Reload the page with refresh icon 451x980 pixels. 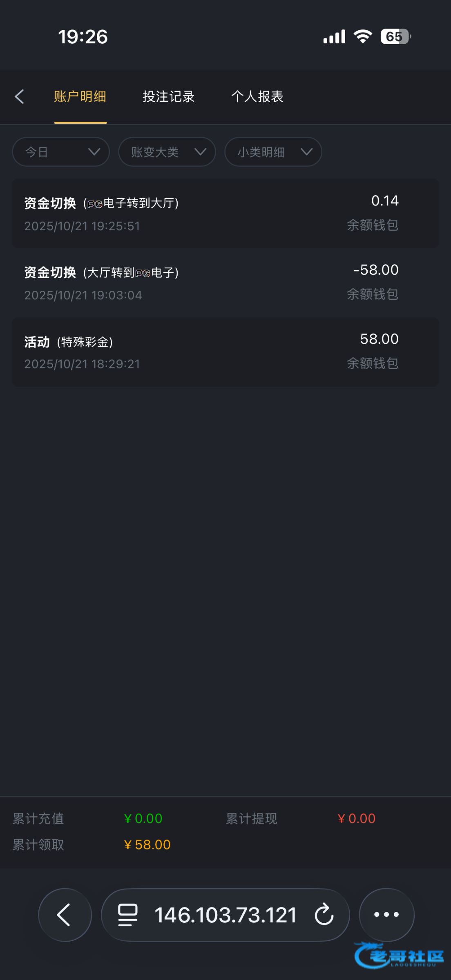tap(324, 915)
